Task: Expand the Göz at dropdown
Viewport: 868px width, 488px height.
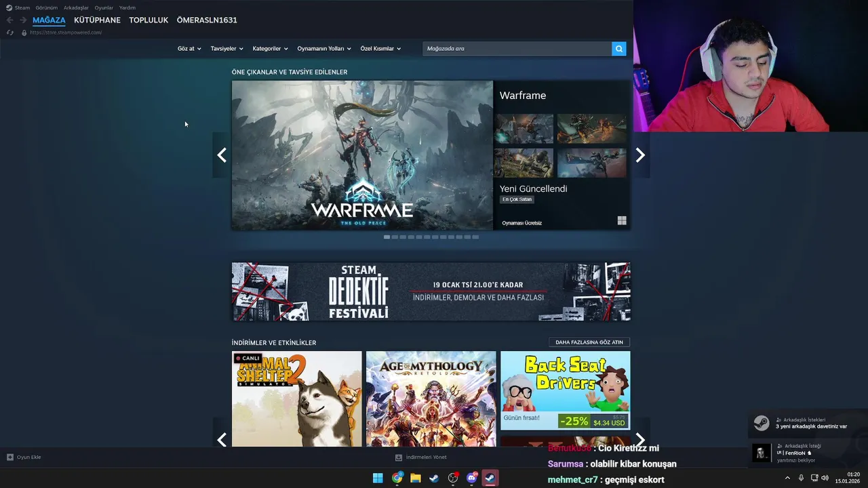Action: (189, 49)
